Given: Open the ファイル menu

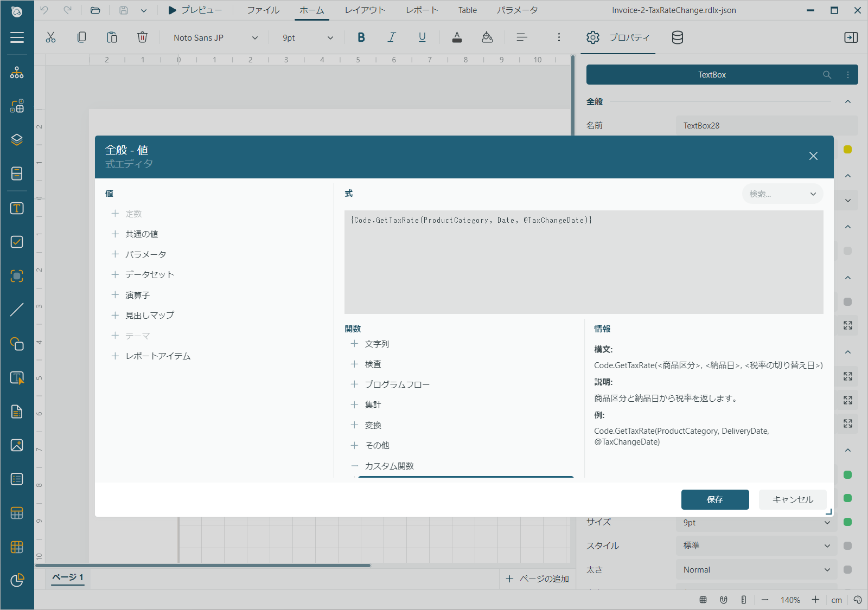Looking at the screenshot, I should [263, 10].
